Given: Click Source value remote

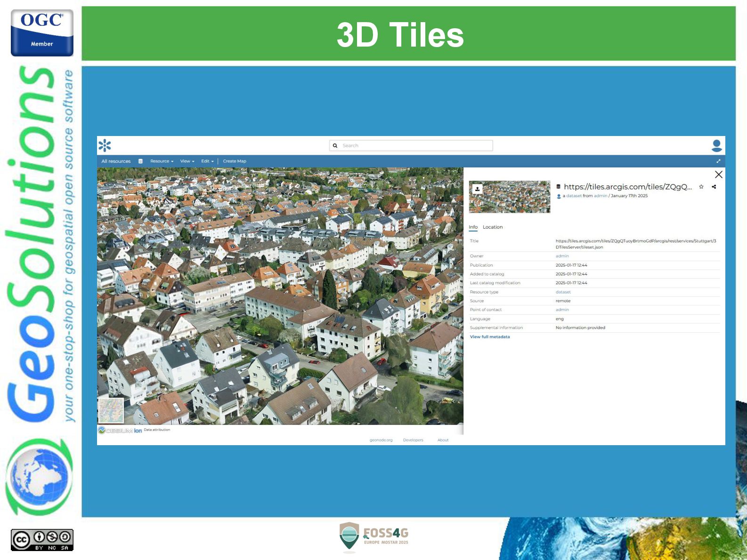Looking at the screenshot, I should pos(563,301).
